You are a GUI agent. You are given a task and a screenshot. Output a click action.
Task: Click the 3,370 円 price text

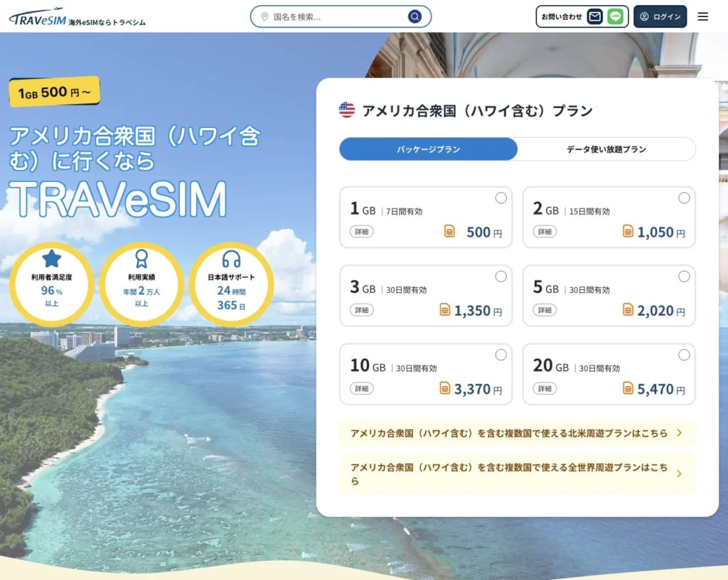click(478, 389)
